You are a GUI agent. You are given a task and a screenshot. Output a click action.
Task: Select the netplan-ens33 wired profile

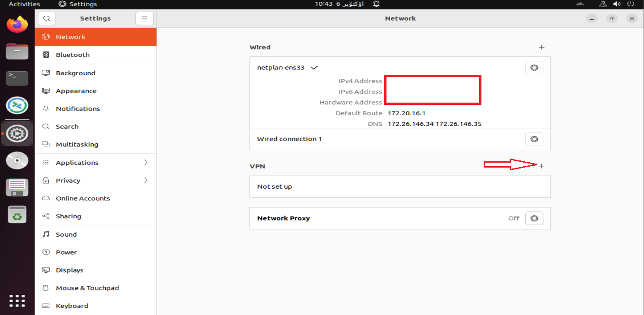281,68
